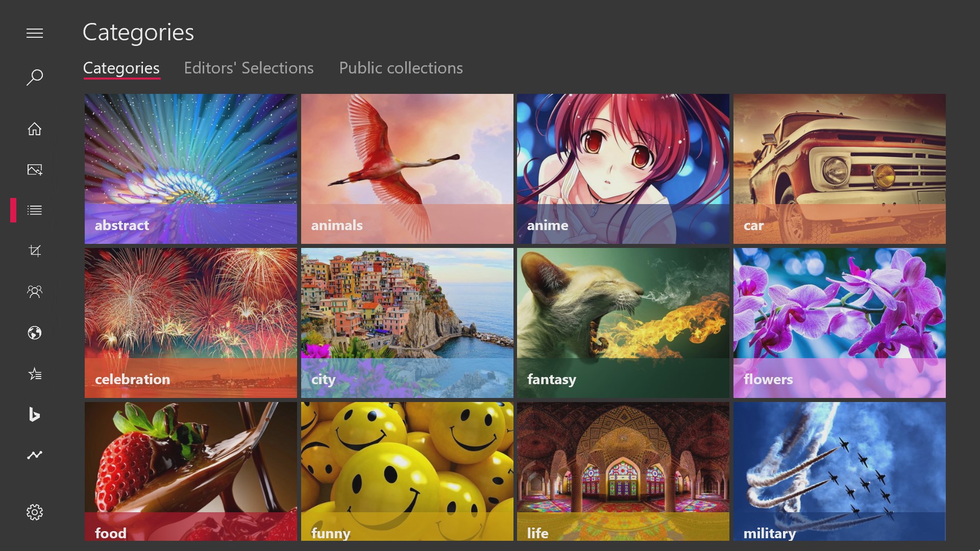Open the Bing logo icon
Image resolution: width=980 pixels, height=551 pixels.
(x=35, y=414)
